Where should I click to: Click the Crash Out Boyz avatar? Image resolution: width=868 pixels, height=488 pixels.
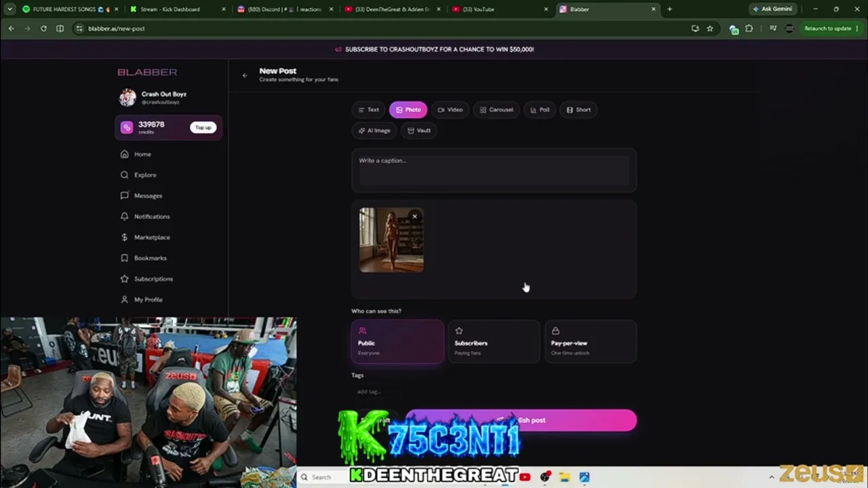click(x=127, y=98)
